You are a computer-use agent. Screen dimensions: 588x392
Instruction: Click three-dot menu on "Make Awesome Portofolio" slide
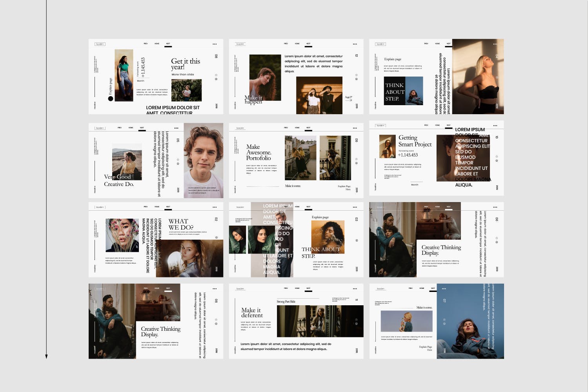[355, 128]
